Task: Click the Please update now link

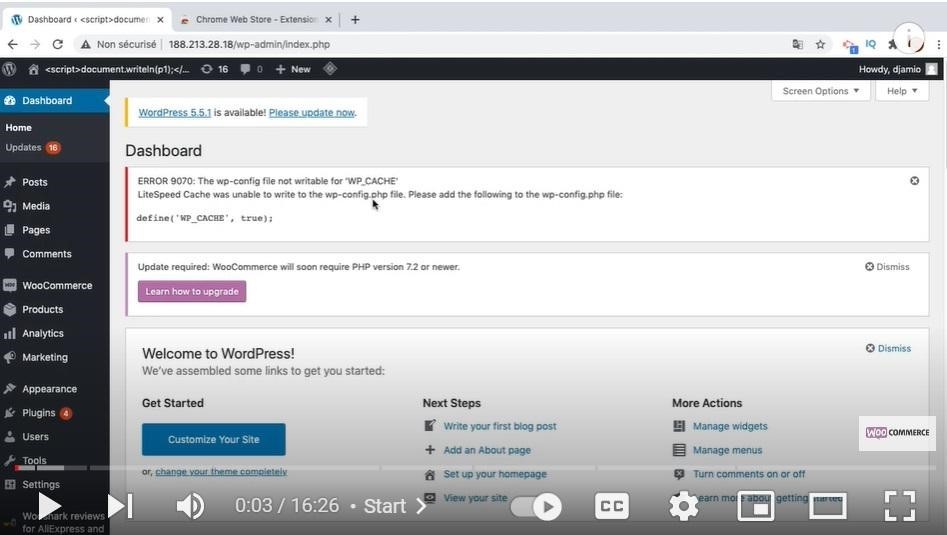Action: pos(312,112)
